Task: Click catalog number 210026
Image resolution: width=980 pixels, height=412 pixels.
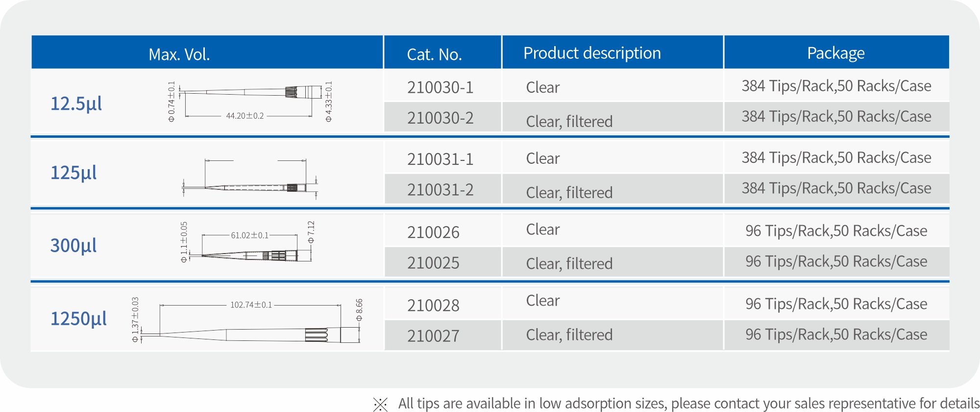Action: pyautogui.click(x=433, y=232)
